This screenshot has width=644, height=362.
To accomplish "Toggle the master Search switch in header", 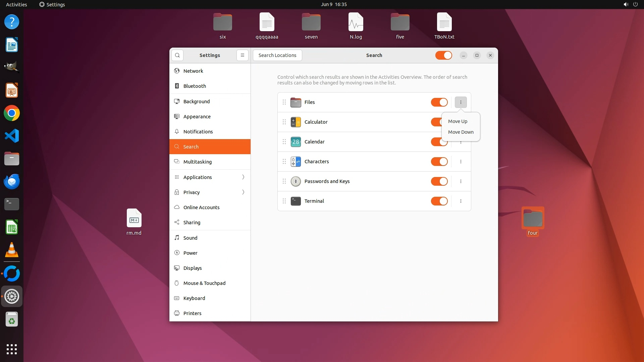I will pyautogui.click(x=443, y=55).
